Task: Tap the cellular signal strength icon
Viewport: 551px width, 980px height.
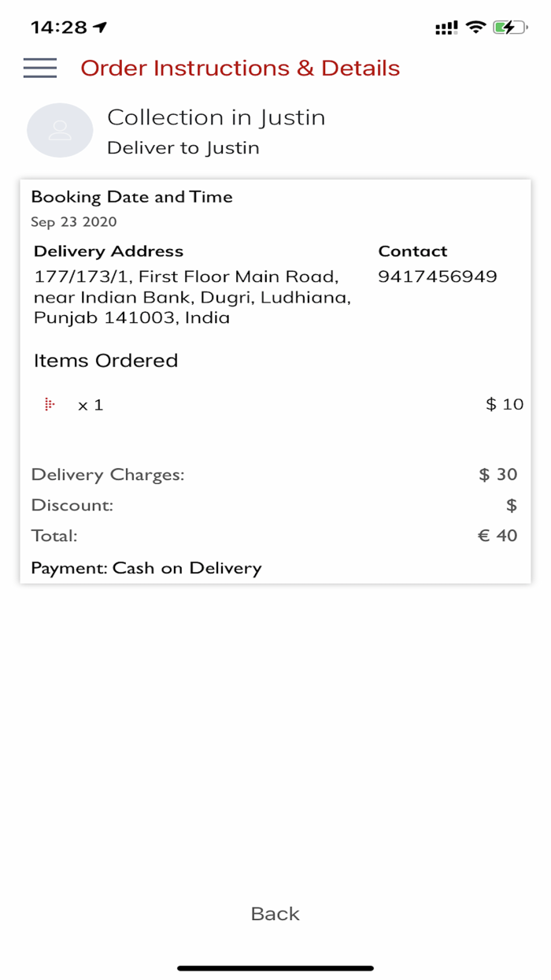Action: [446, 26]
